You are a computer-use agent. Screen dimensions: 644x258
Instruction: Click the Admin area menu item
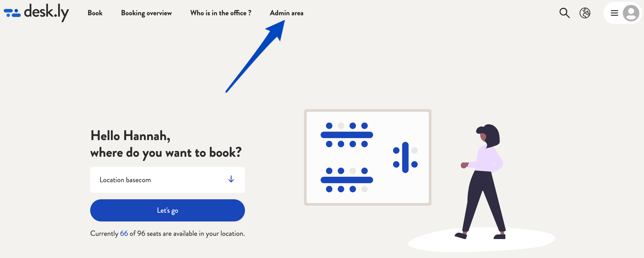[286, 13]
